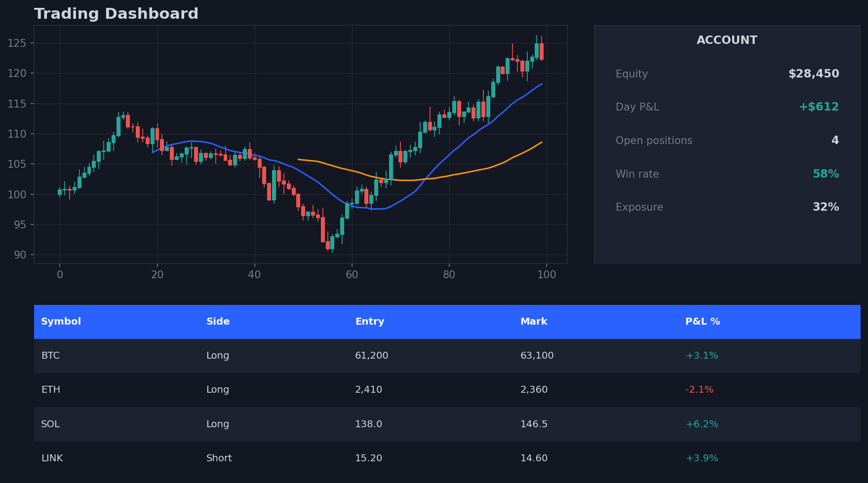This screenshot has width=868, height=483.
Task: Click the Entry column header
Action: click(369, 322)
